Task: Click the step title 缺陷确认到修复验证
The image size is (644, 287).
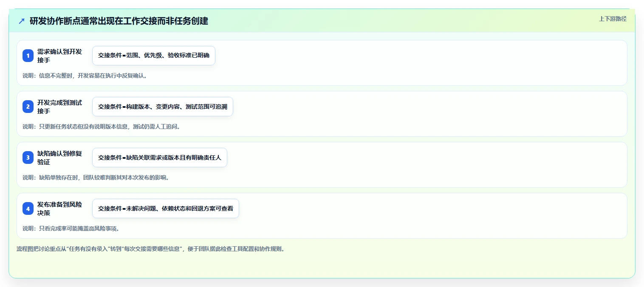Action: 59,158
